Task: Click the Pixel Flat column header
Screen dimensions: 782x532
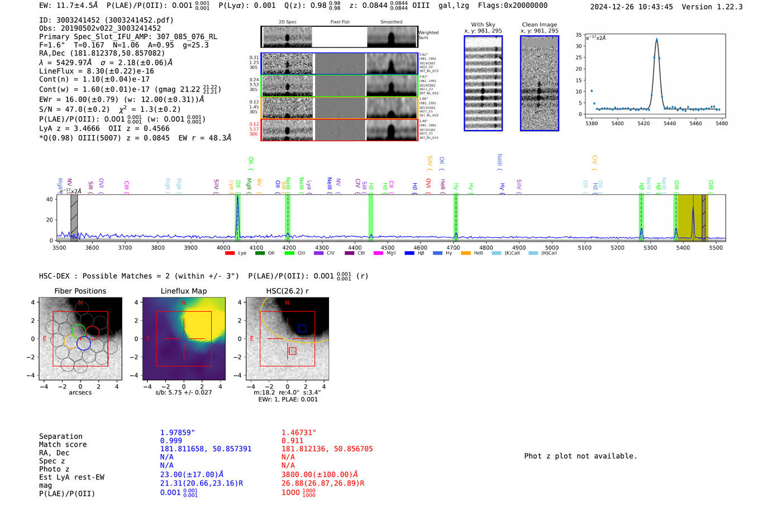Action: coord(340,22)
